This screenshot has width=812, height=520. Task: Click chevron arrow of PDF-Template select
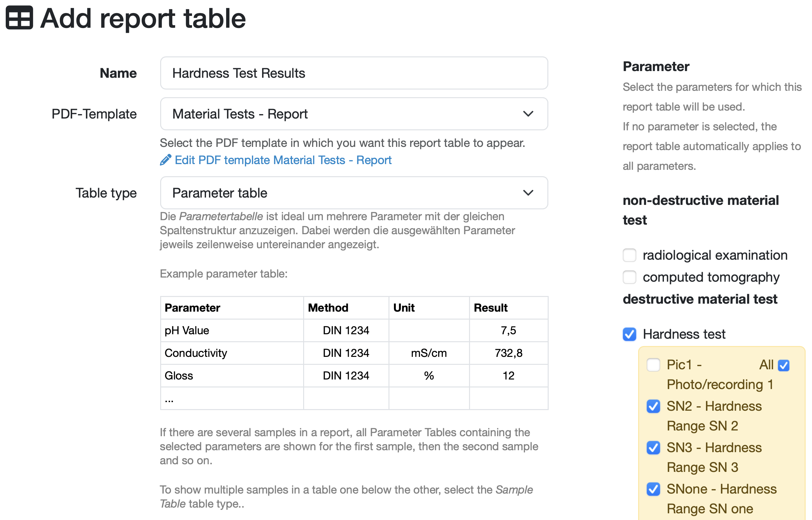[x=528, y=114]
